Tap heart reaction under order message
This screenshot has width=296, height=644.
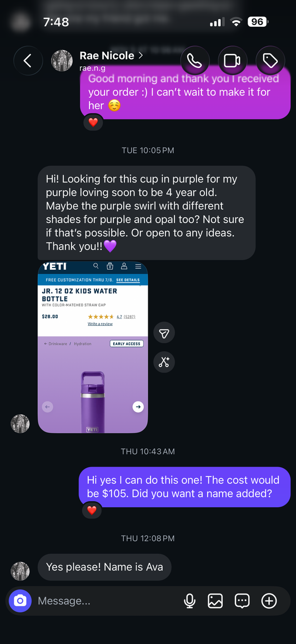(x=93, y=122)
